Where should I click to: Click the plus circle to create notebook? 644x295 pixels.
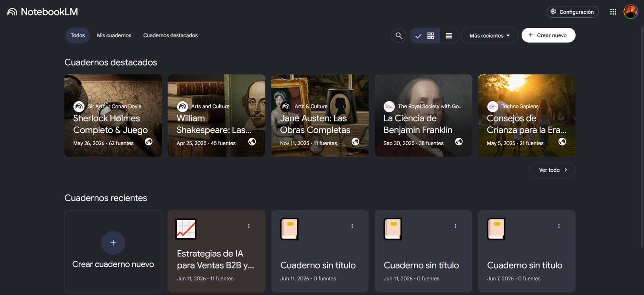point(113,243)
